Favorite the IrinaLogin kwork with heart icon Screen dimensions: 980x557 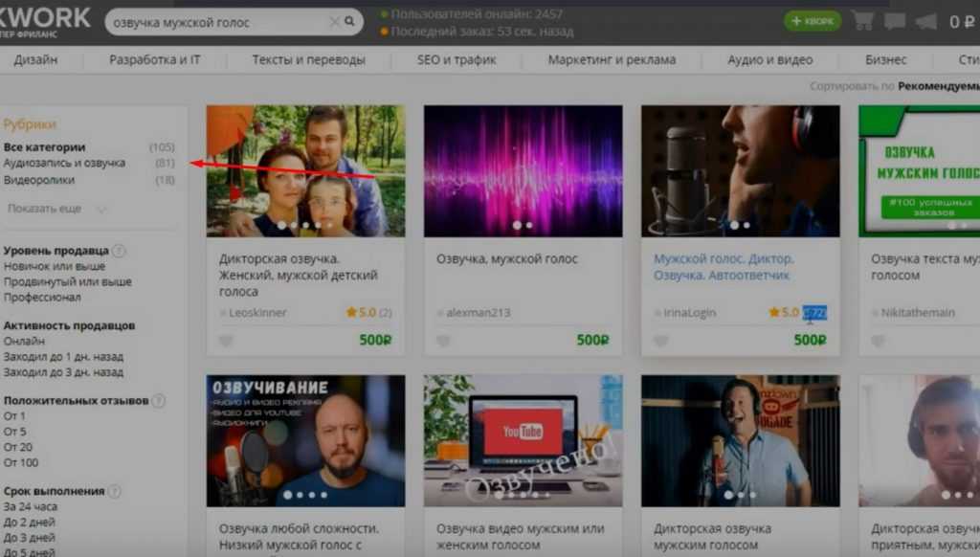click(x=660, y=341)
